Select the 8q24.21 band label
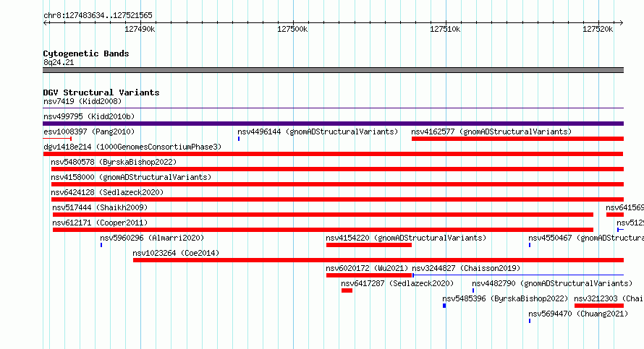 [59, 62]
